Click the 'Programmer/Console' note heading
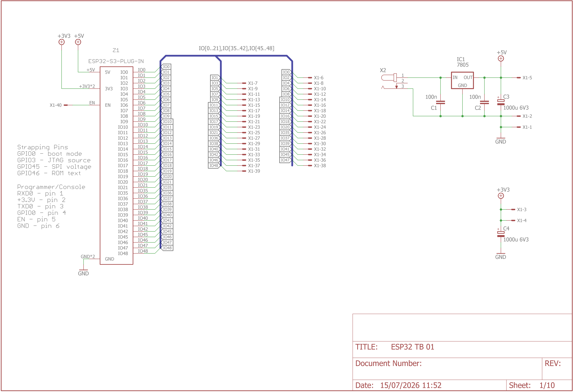 click(51, 187)
